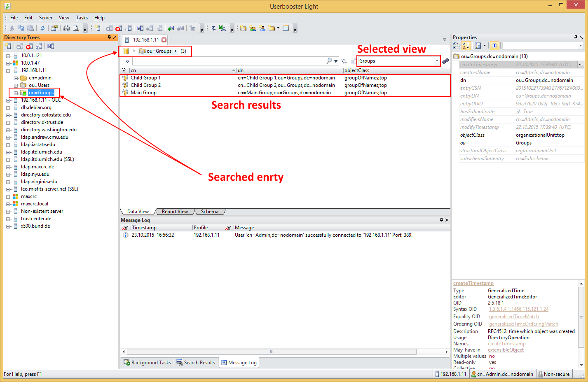Click the Message Log horizontal scrollbar thumb
Image resolution: width=588 pixels, height=382 pixels.
coord(272,352)
